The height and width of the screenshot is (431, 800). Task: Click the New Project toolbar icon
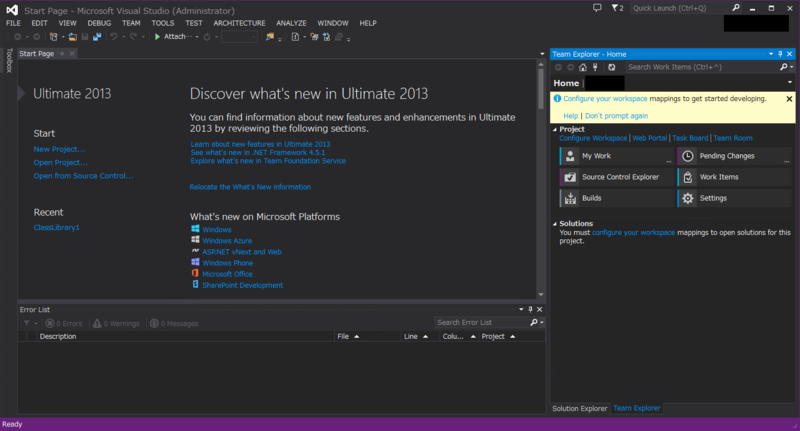(x=54, y=37)
